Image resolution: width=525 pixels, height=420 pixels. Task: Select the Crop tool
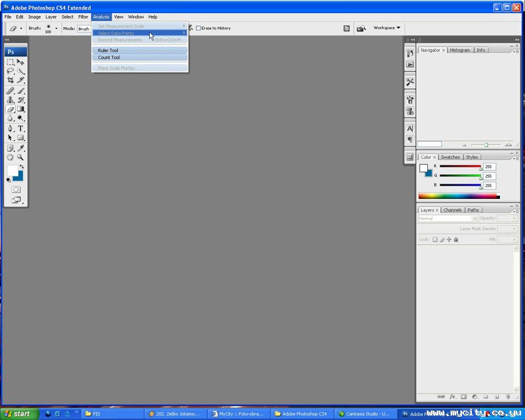[10, 80]
